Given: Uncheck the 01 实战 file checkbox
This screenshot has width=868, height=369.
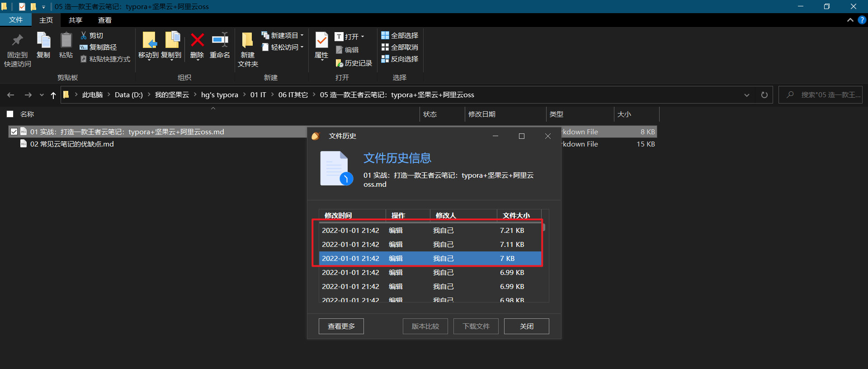Looking at the screenshot, I should click(14, 132).
